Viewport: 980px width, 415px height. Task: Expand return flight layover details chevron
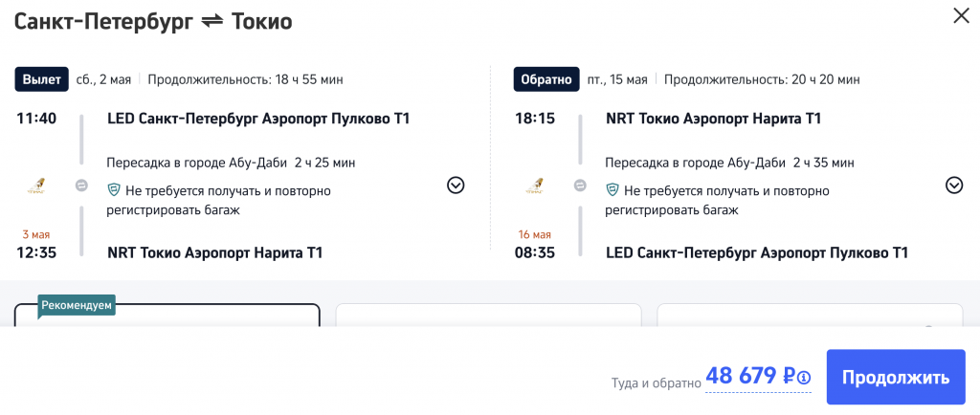[954, 186]
